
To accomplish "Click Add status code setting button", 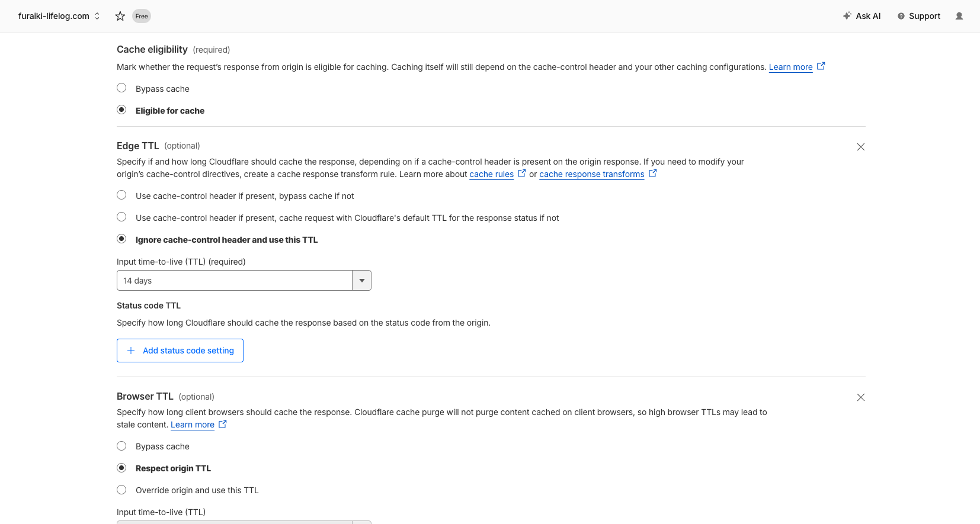I will click(180, 351).
